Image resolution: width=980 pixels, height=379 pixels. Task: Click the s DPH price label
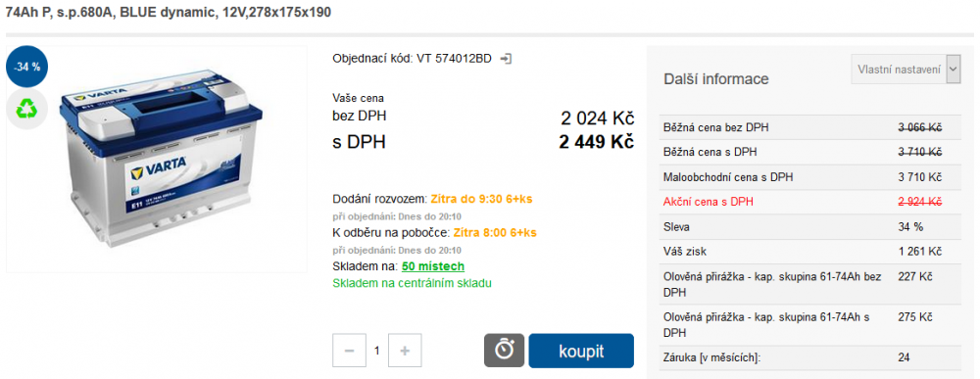pos(359,142)
